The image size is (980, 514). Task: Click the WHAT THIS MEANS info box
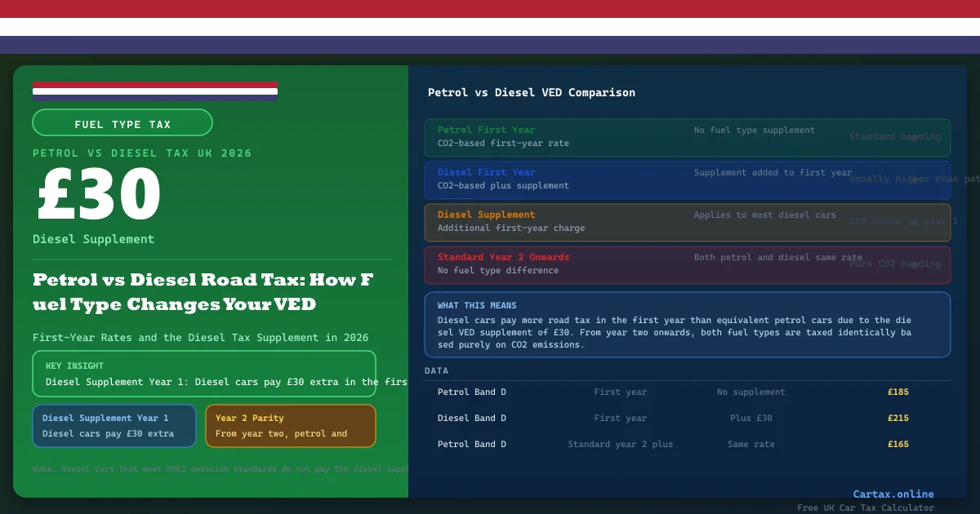tap(687, 325)
